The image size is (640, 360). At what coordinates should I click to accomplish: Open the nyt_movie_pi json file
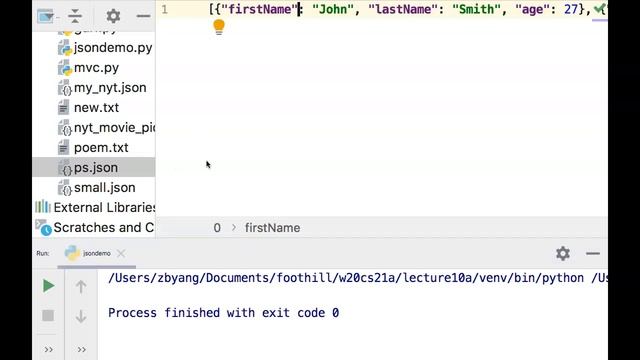coord(107,128)
